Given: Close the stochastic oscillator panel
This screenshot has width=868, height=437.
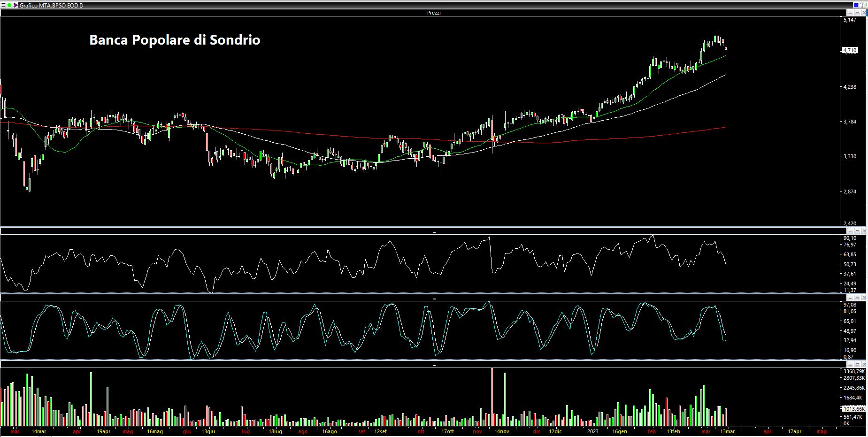Looking at the screenshot, I should click(x=864, y=298).
